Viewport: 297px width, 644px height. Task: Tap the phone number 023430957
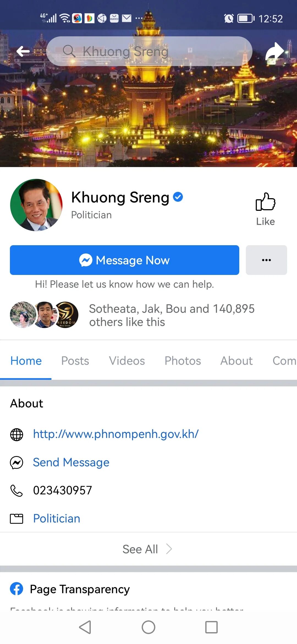point(62,490)
